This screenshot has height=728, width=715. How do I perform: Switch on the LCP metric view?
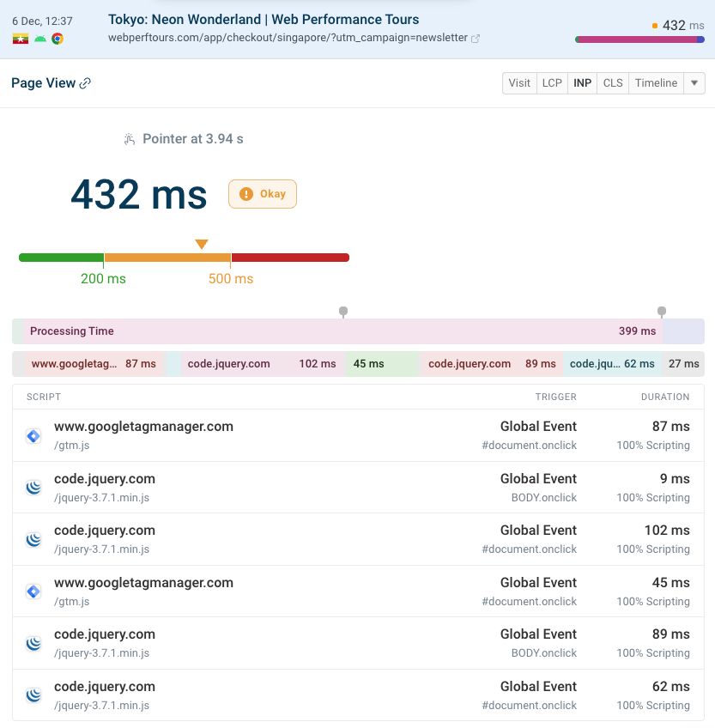(x=552, y=82)
